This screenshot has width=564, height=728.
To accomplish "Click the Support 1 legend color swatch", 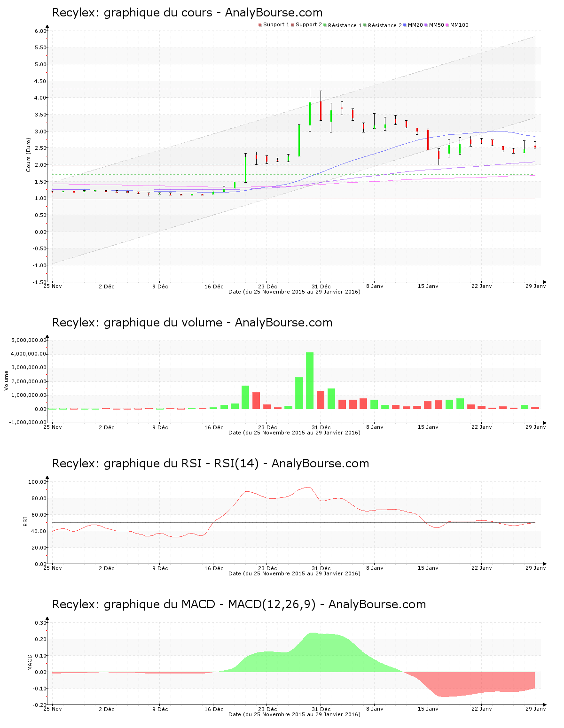I will (x=260, y=25).
